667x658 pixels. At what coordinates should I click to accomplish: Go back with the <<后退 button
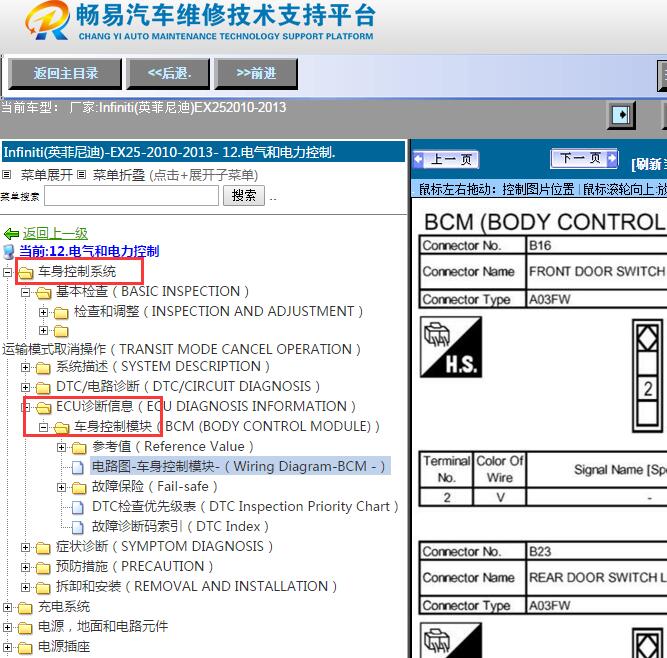tap(168, 74)
